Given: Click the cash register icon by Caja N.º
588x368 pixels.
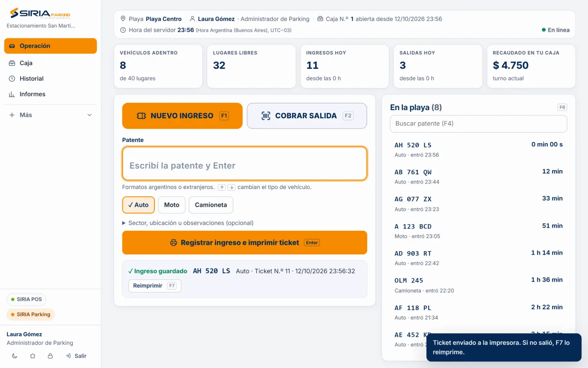Looking at the screenshot, I should pos(320,19).
